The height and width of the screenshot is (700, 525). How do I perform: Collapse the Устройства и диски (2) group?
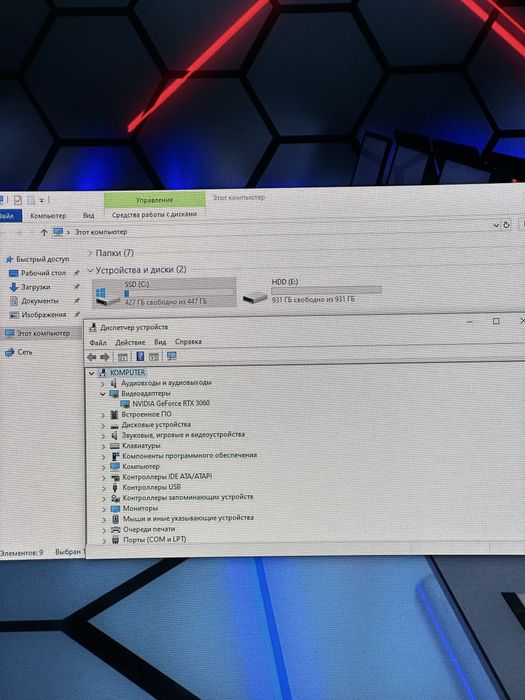(90, 270)
